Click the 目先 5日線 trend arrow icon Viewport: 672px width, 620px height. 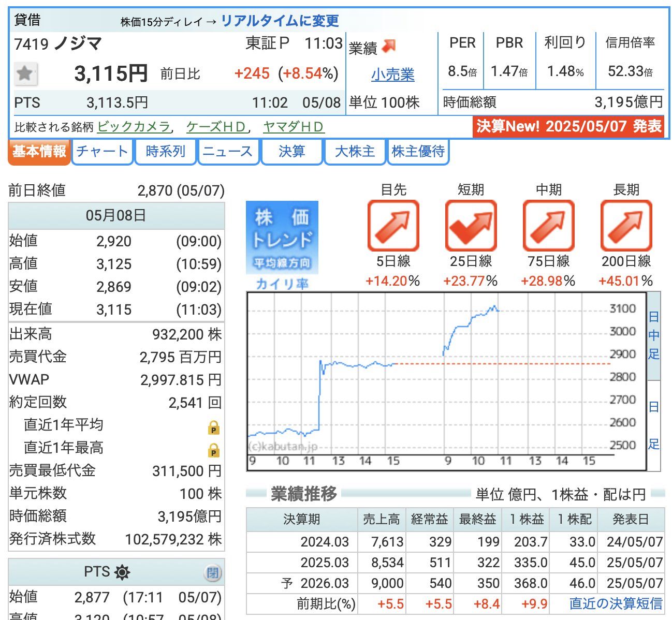click(393, 226)
